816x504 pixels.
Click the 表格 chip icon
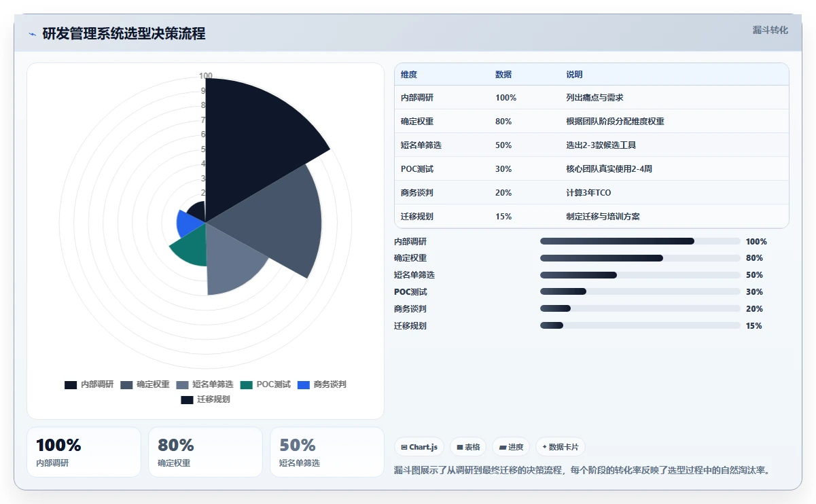click(460, 448)
